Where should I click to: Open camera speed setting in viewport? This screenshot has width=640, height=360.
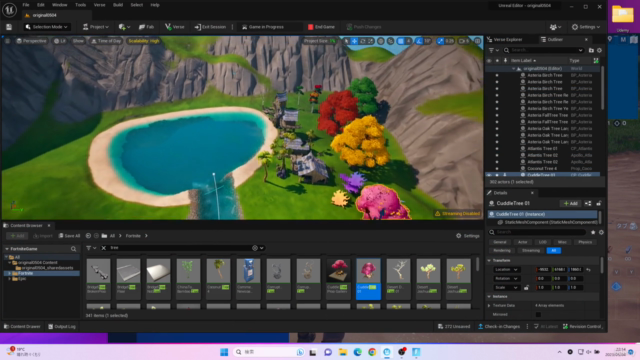(464, 41)
